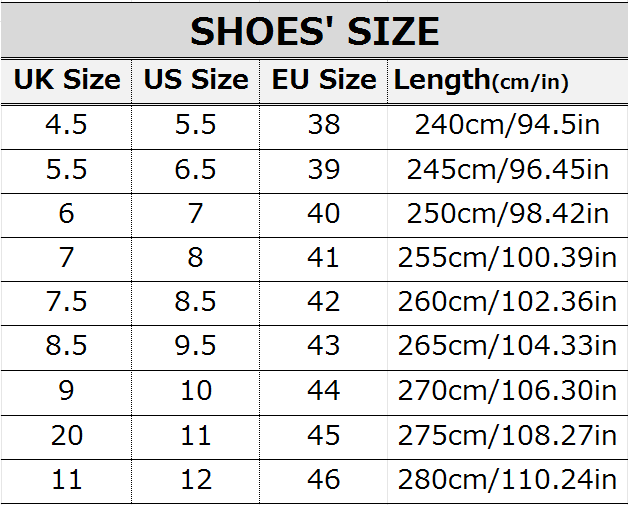Select the 255cm/100.39in length cell
Image resolution: width=628 pixels, height=505 pixels.
tap(507, 258)
